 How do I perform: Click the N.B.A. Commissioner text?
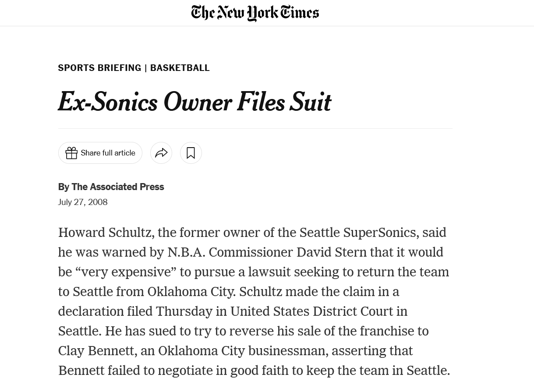coord(230,252)
